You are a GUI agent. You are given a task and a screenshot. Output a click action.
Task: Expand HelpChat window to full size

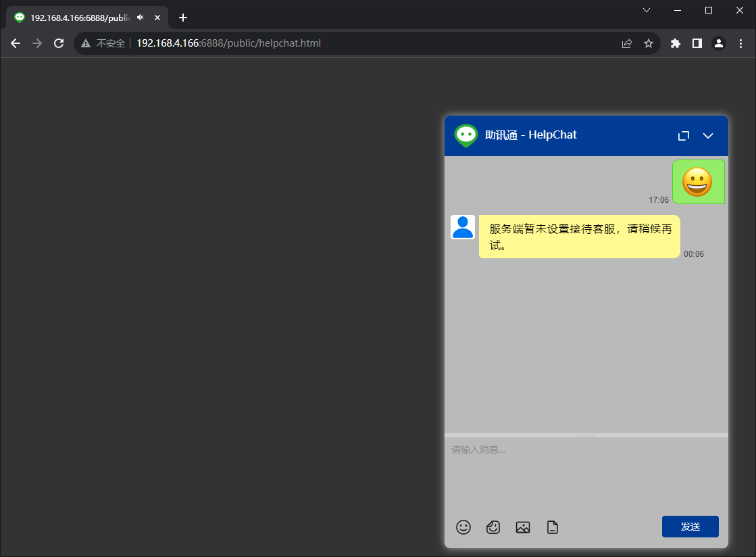[683, 136]
